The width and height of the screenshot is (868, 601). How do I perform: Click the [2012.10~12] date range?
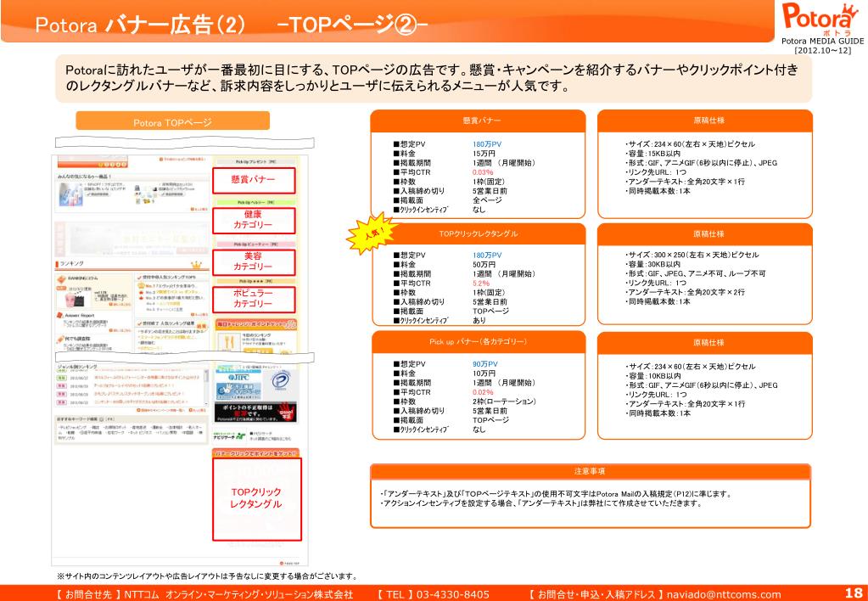click(x=823, y=50)
